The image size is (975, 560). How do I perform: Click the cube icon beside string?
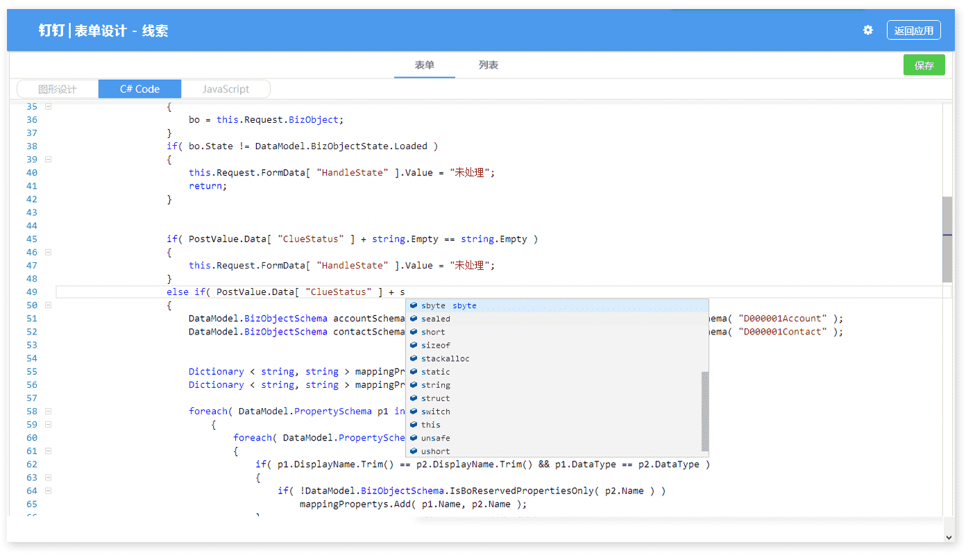coord(414,385)
